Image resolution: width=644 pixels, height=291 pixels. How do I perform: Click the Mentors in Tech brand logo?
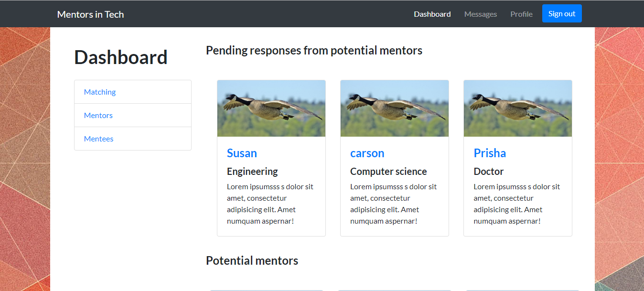[90, 14]
